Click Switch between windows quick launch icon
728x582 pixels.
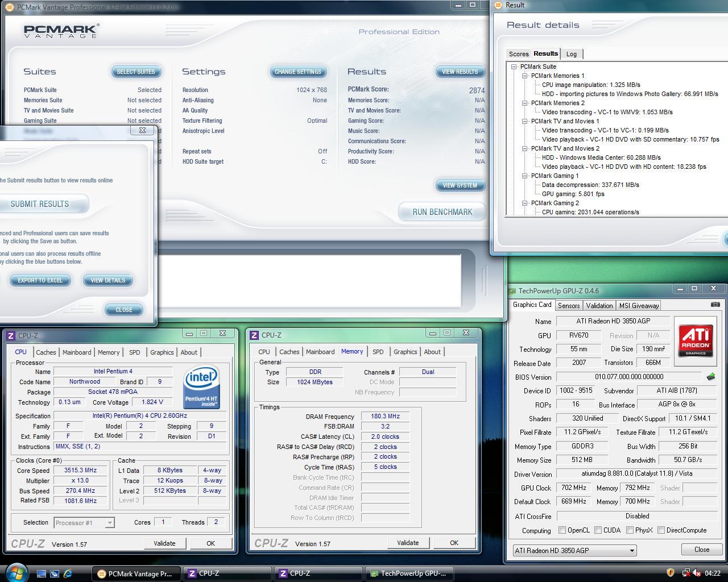[54, 573]
